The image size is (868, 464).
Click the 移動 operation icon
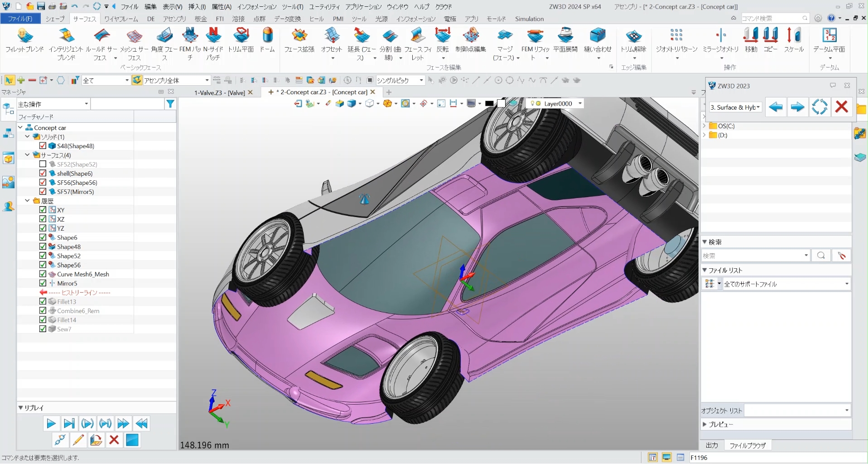click(751, 41)
